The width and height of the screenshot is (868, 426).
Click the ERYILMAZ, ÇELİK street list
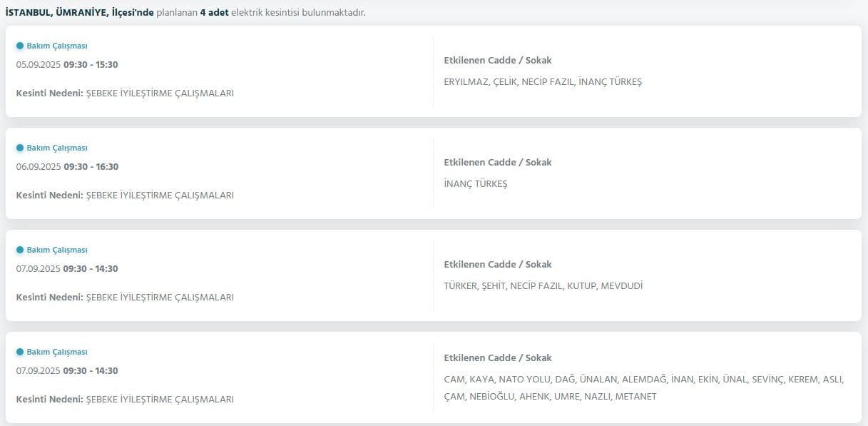pyautogui.click(x=543, y=81)
